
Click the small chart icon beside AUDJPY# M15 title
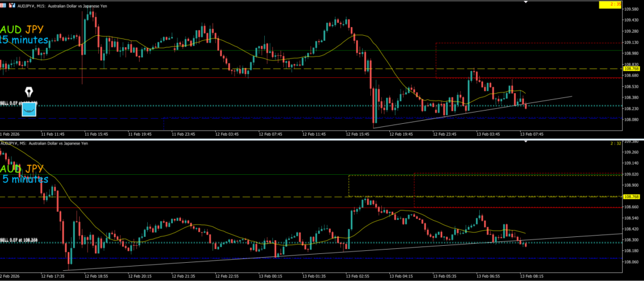(x=13, y=5)
